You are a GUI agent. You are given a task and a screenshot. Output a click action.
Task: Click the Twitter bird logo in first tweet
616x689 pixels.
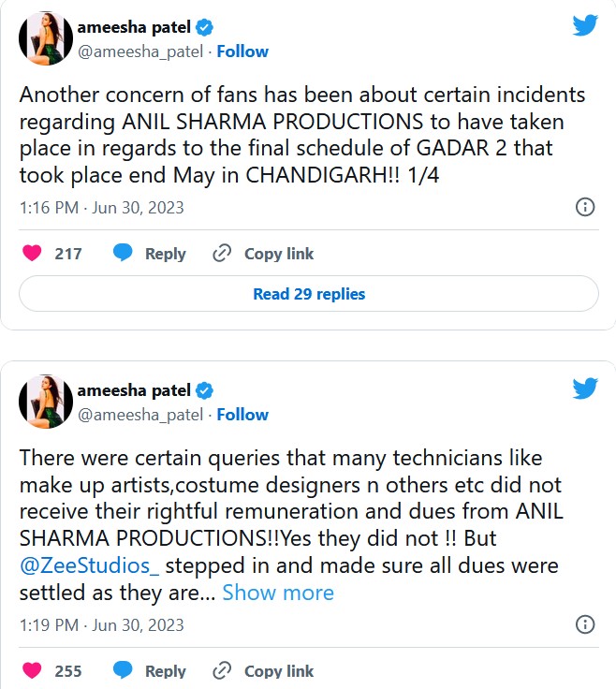pyautogui.click(x=585, y=25)
